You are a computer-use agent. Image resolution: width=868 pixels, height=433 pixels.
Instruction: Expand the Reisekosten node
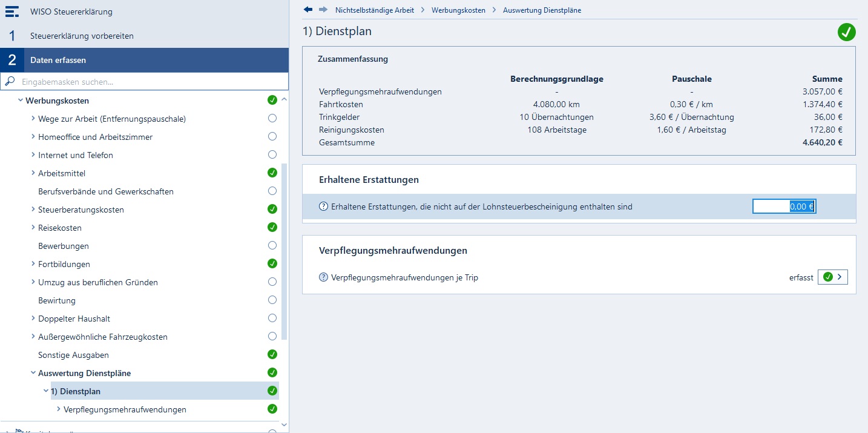[33, 228]
